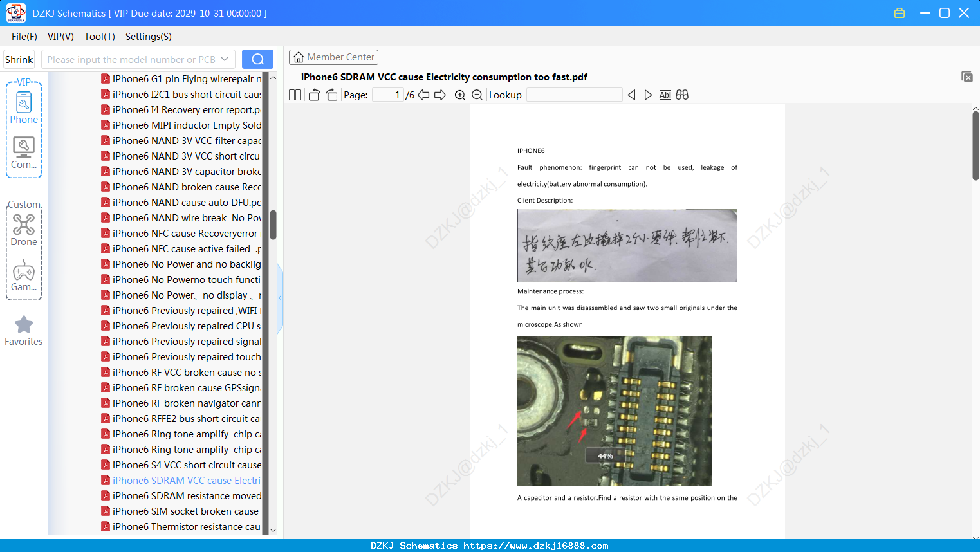Open iPhone6 S4 VCC short circuit file
The width and height of the screenshot is (980, 552).
181,465
